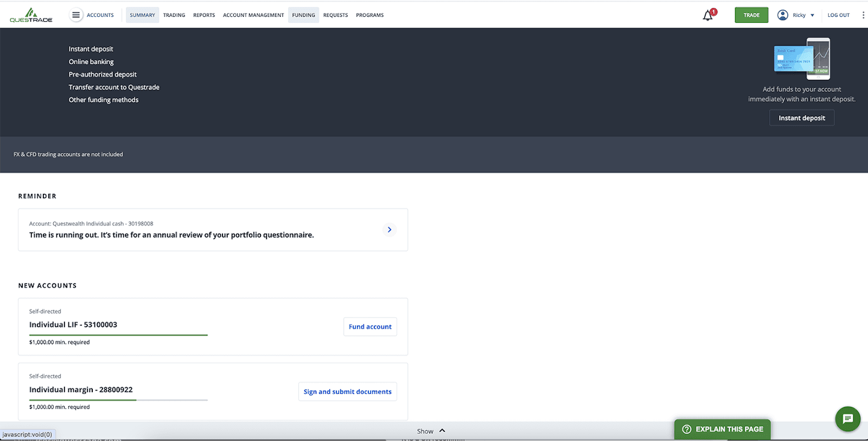Open Other funding methods
868x441 pixels.
point(104,100)
